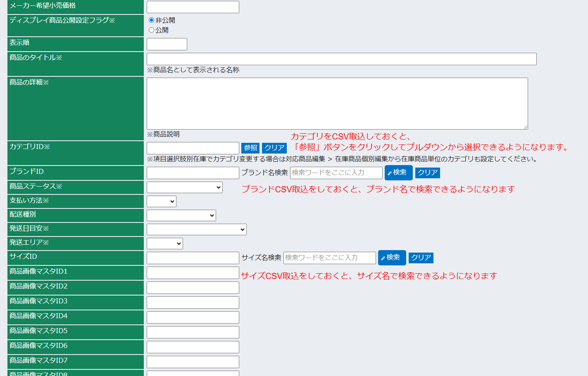Open the 商品ステータス dropdown
This screenshot has width=588, height=376.
pyautogui.click(x=185, y=187)
